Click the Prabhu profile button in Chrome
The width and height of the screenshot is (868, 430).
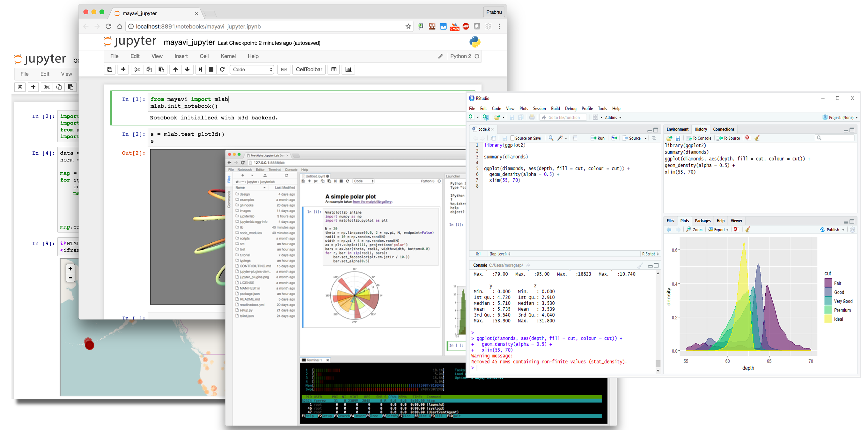(494, 12)
